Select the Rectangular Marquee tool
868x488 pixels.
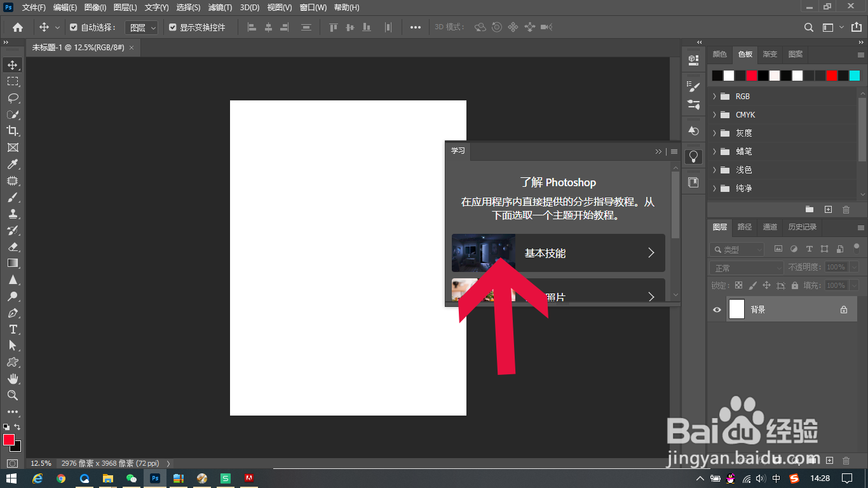click(x=12, y=81)
